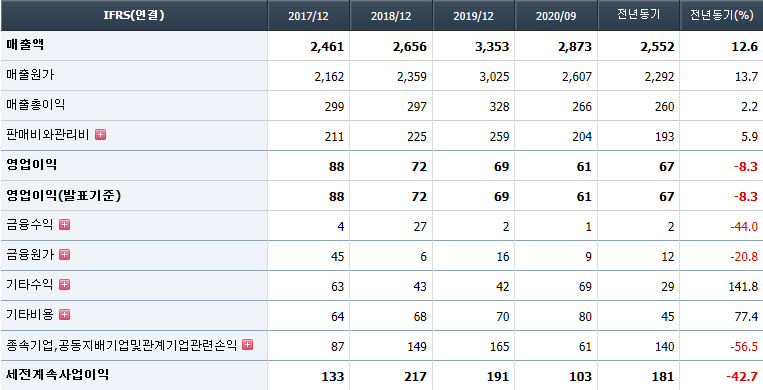Click the 매출원가 row label
Viewport: 763px width, 390px height.
point(30,75)
